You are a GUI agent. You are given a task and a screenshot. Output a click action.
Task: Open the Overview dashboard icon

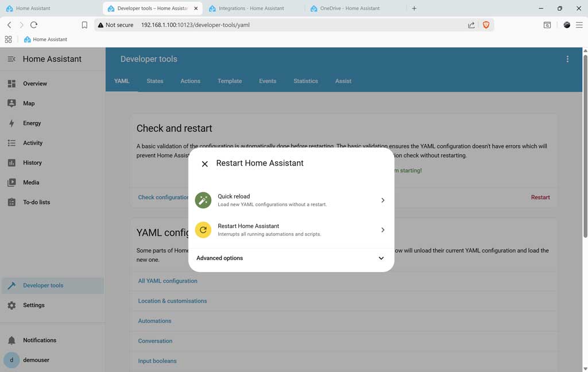11,84
